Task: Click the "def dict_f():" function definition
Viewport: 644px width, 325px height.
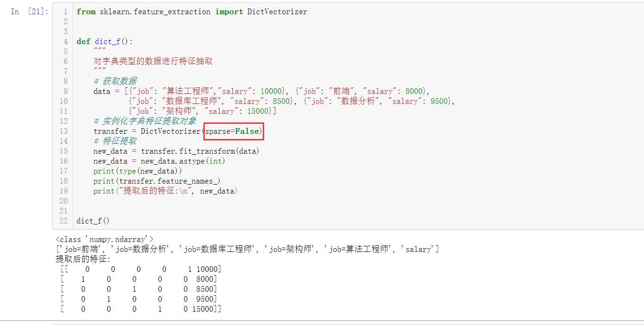Action: tap(101, 41)
